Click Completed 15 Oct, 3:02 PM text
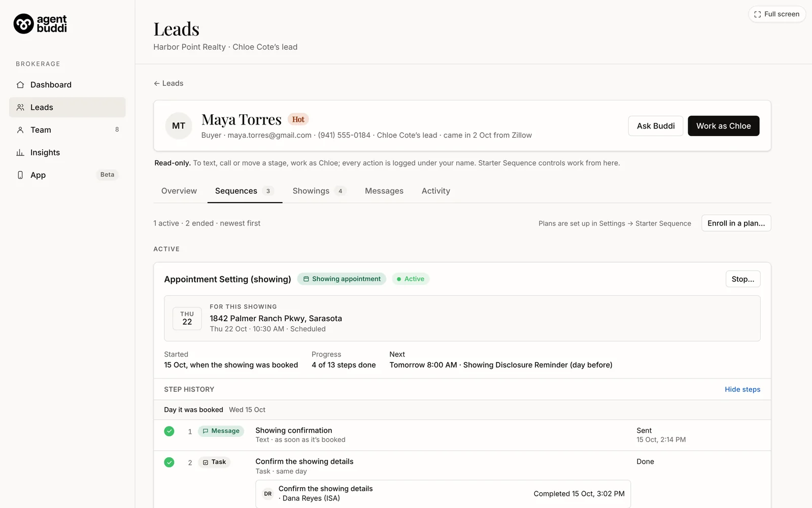This screenshot has height=508, width=812. tap(579, 494)
